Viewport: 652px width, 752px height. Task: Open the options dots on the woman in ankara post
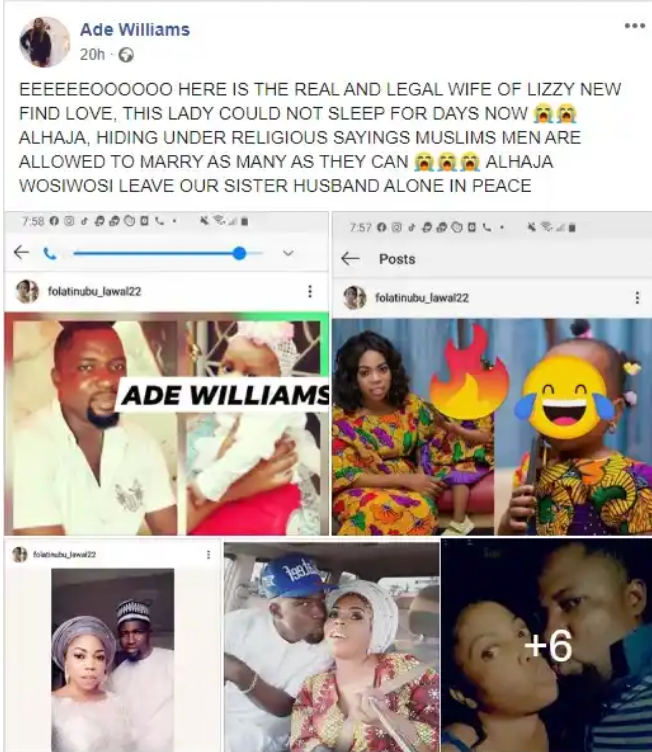(x=637, y=298)
